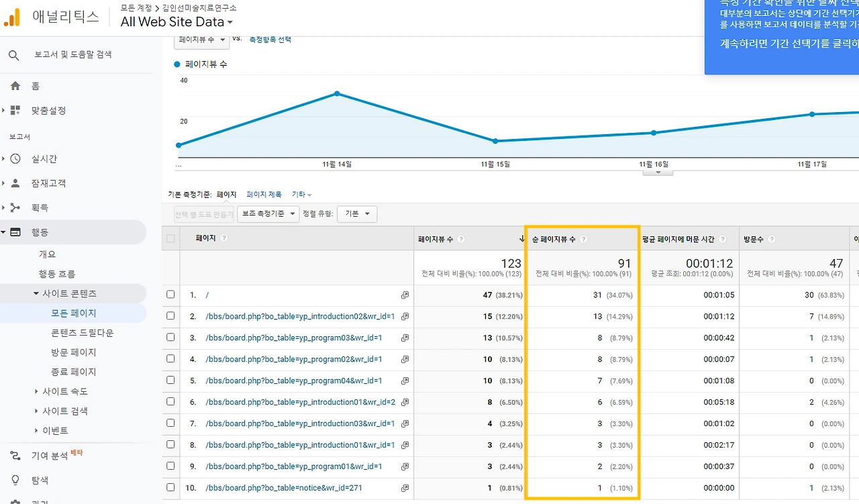Viewport: 859px width, 504px height.
Task: Select 모든 페이지 in the sidebar
Action: [74, 313]
